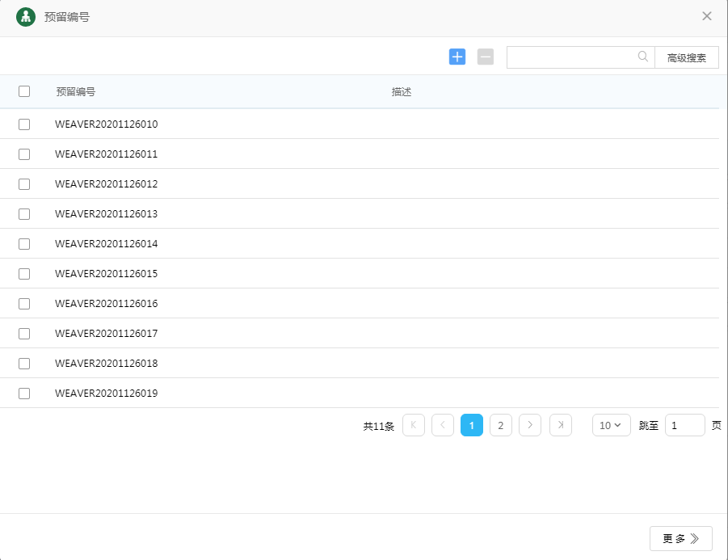
Task: Switch to page 2
Action: pyautogui.click(x=501, y=425)
